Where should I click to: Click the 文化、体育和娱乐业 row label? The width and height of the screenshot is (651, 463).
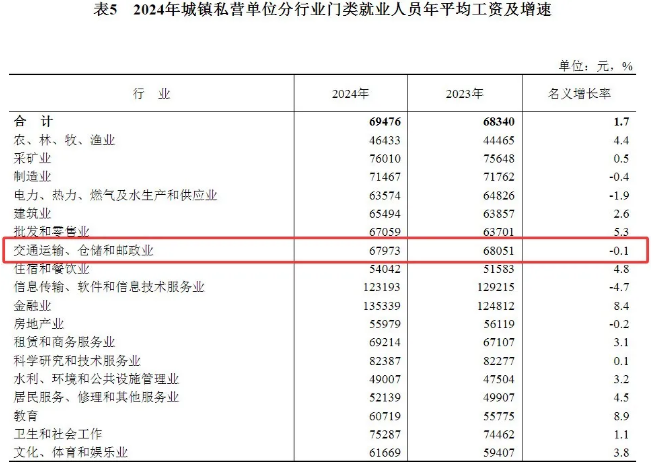pos(71,452)
